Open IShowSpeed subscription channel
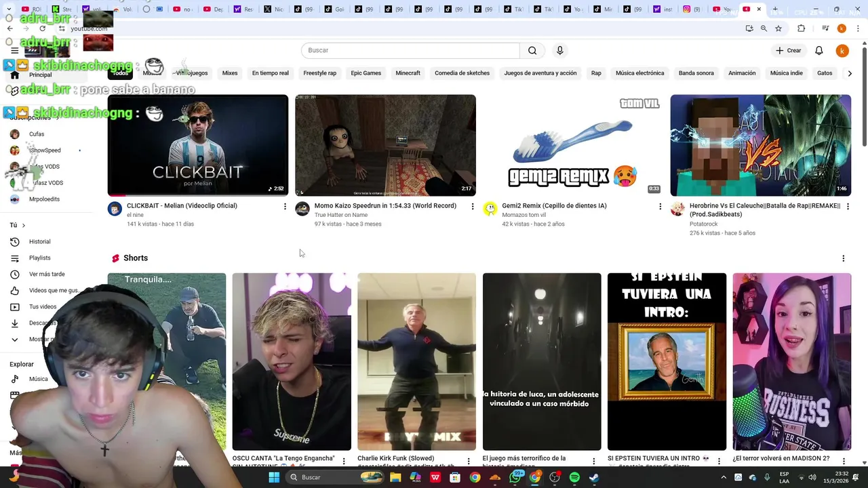The height and width of the screenshot is (488, 868). click(x=45, y=150)
